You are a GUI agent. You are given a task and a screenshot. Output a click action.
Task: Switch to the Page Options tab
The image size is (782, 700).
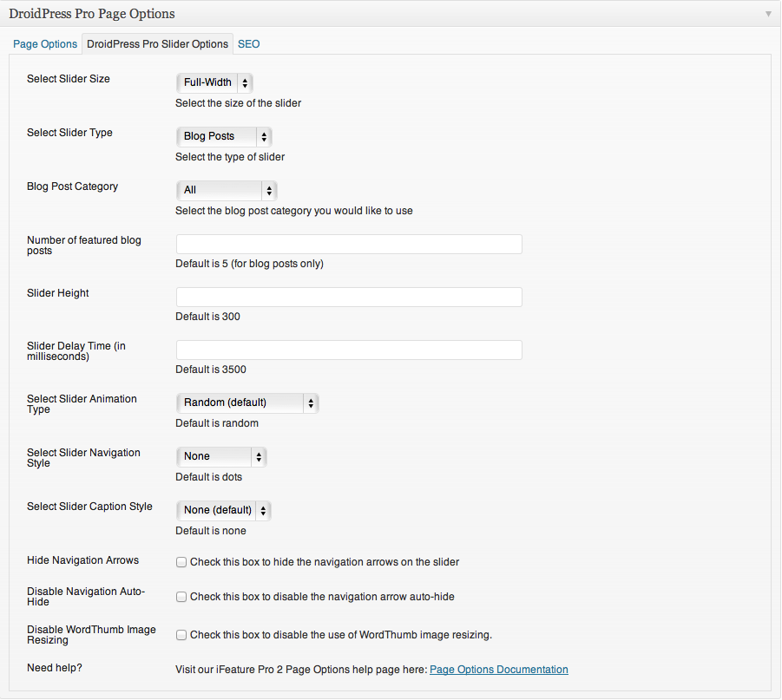pyautogui.click(x=45, y=44)
